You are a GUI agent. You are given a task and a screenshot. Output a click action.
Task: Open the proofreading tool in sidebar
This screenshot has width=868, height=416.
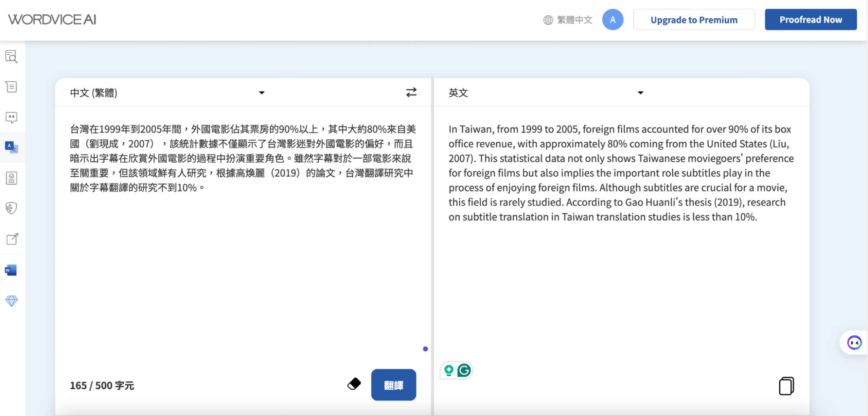click(11, 57)
